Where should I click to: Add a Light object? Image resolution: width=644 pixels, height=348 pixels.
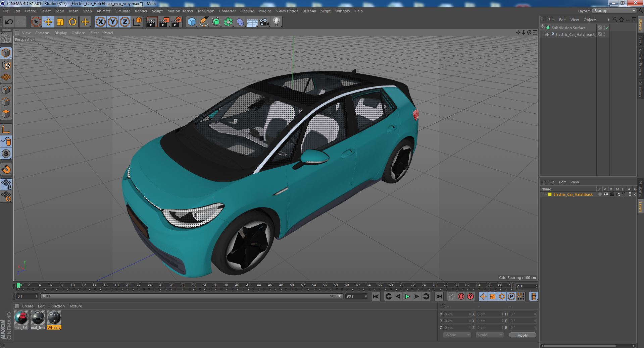(x=277, y=22)
